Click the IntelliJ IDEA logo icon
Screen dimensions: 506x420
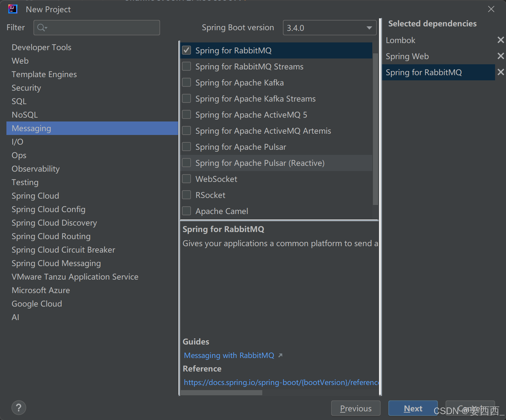13,9
